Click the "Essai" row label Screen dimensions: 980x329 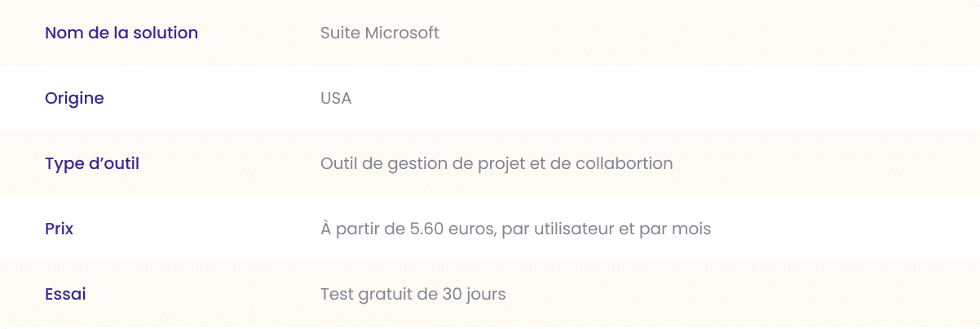(x=65, y=294)
